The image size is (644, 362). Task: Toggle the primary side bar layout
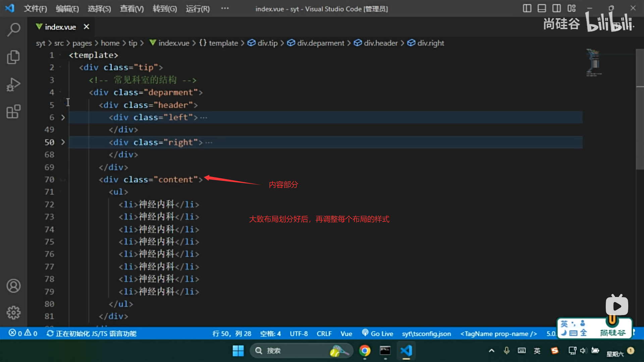coord(527,8)
